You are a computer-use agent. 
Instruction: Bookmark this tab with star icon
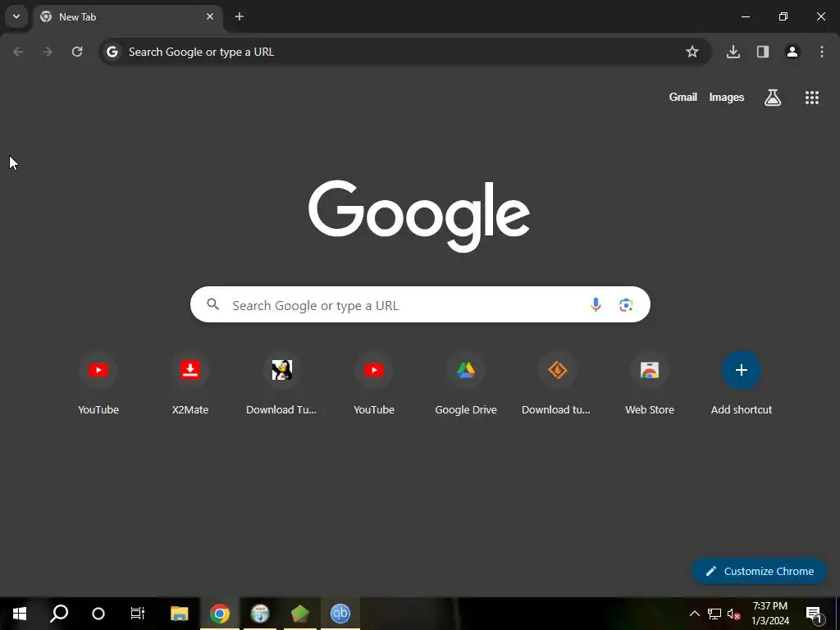point(692,52)
